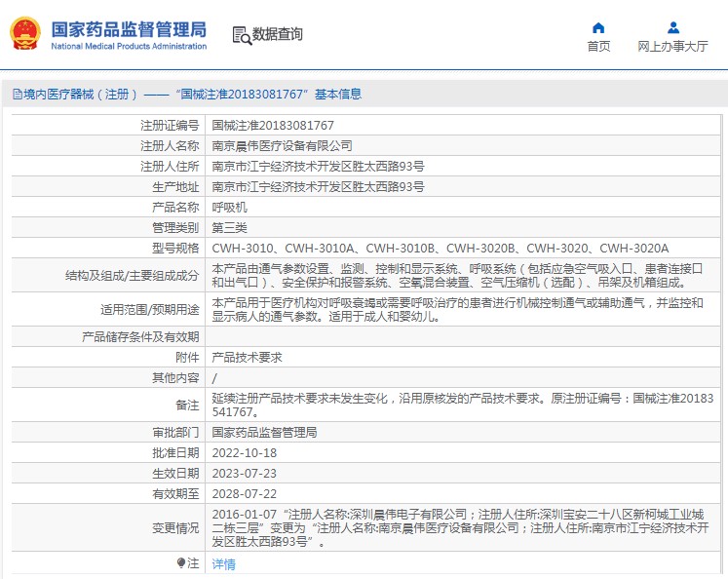Viewport: 728px width, 579px height.
Task: Click the 数据查询 magnifier document icon
Action: (x=241, y=35)
